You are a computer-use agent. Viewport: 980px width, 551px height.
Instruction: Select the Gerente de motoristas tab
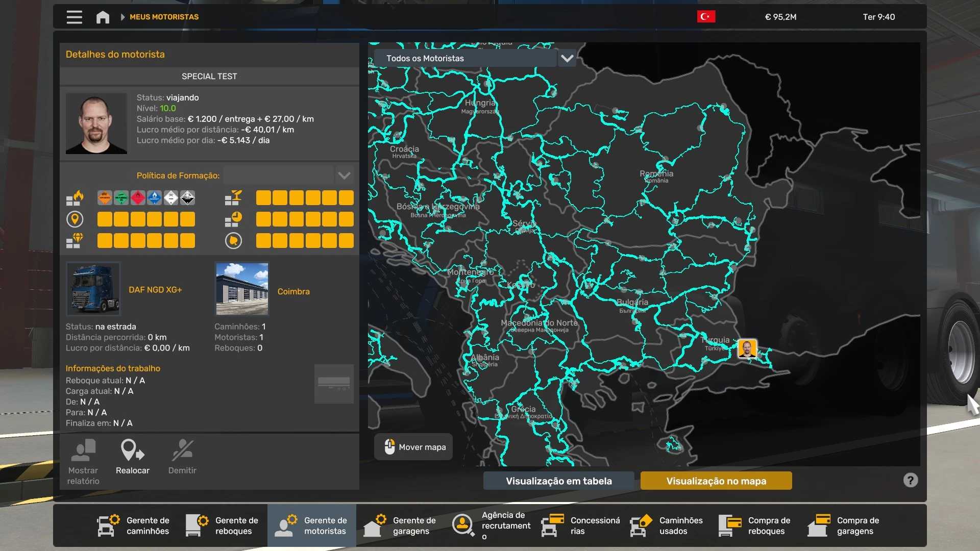click(x=312, y=525)
